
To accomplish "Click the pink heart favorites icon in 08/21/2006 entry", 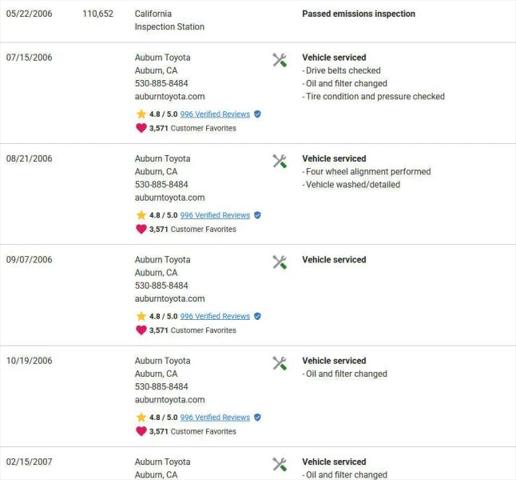I will point(141,229).
